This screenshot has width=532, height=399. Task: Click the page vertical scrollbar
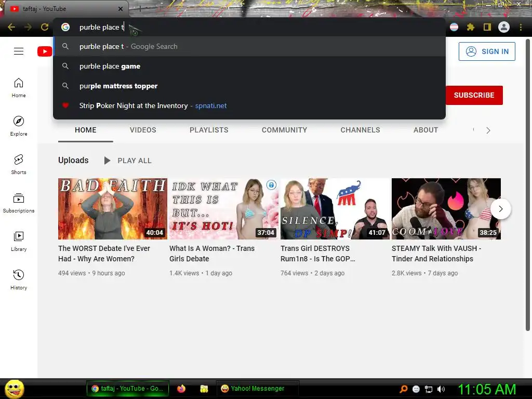click(x=528, y=185)
